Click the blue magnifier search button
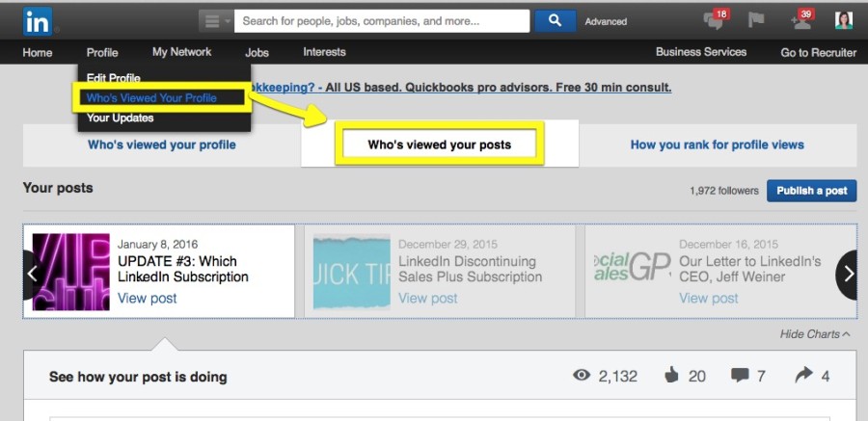Image resolution: width=868 pixels, height=421 pixels. tap(555, 21)
